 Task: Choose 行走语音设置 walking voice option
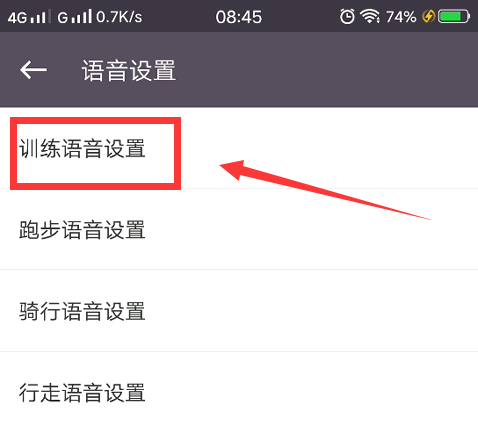pyautogui.click(x=239, y=392)
